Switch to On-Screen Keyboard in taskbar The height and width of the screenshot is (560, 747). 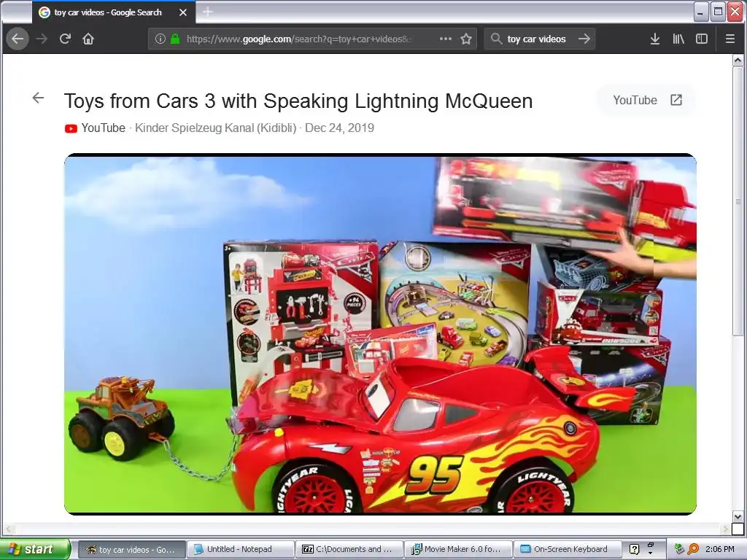pos(567,550)
